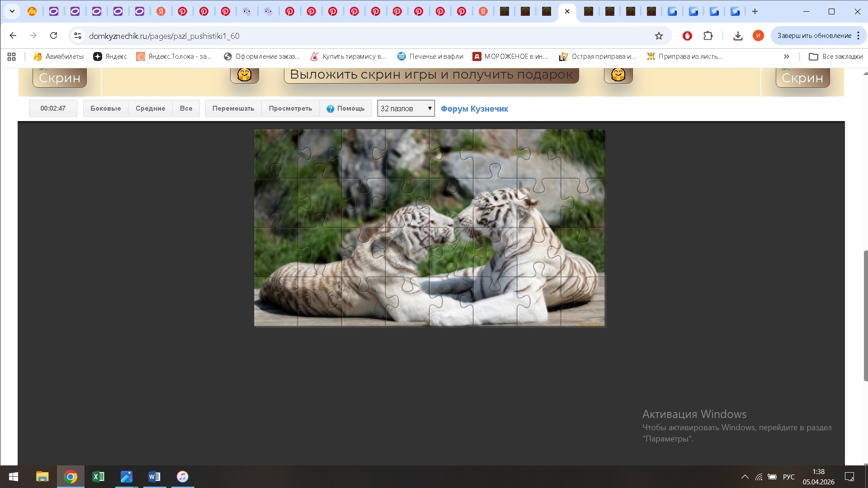Open Excel from the taskbar
This screenshot has width=868, height=488.
click(98, 477)
